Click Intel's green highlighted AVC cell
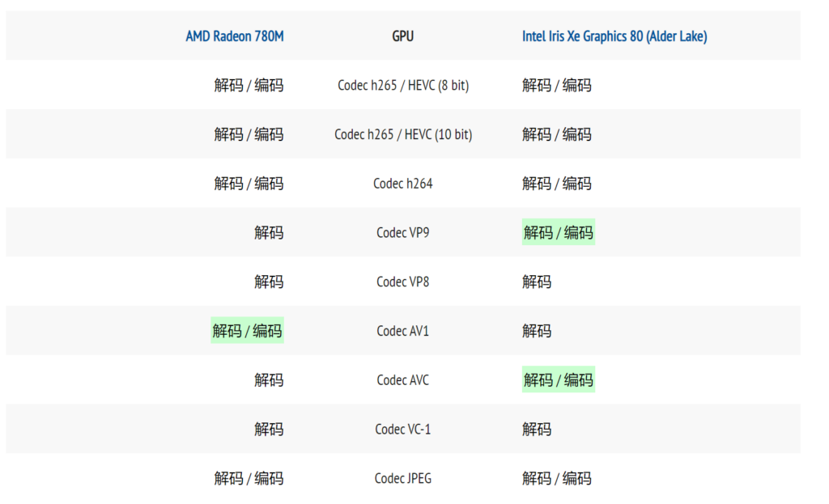This screenshot has height=504, width=829. [x=558, y=380]
